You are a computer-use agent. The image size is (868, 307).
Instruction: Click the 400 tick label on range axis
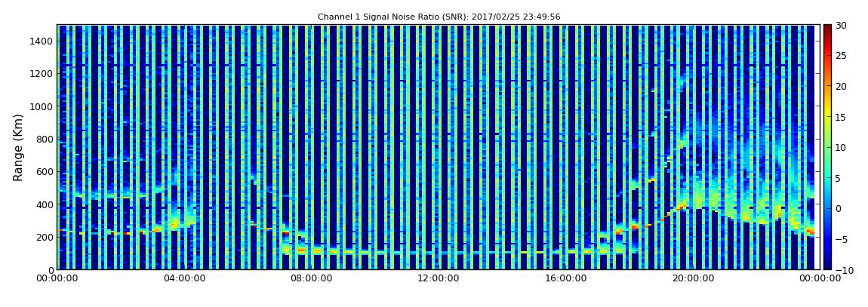pos(45,204)
